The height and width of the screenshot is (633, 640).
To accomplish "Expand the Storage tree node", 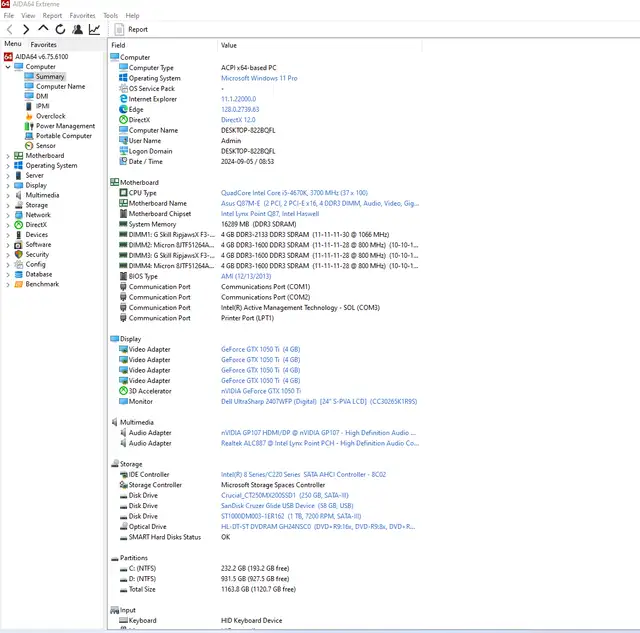I will [8, 205].
